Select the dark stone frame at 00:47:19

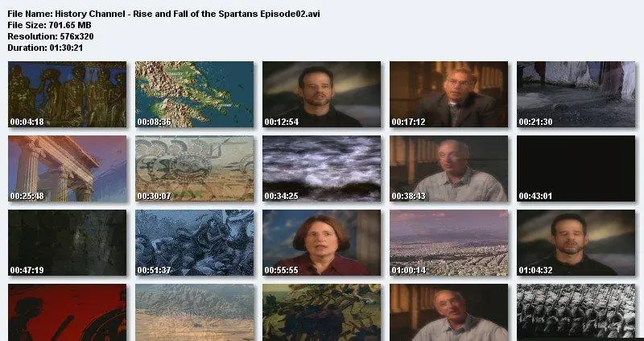(68, 243)
